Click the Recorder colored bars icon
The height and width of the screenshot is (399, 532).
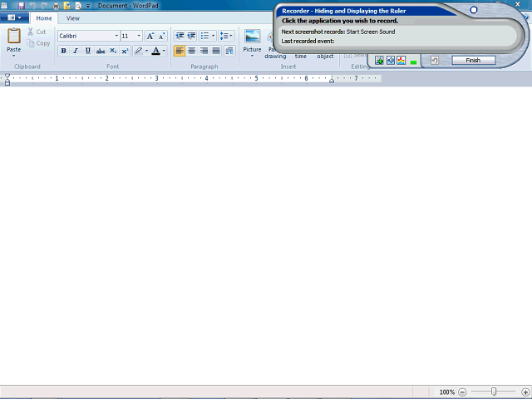(401, 61)
